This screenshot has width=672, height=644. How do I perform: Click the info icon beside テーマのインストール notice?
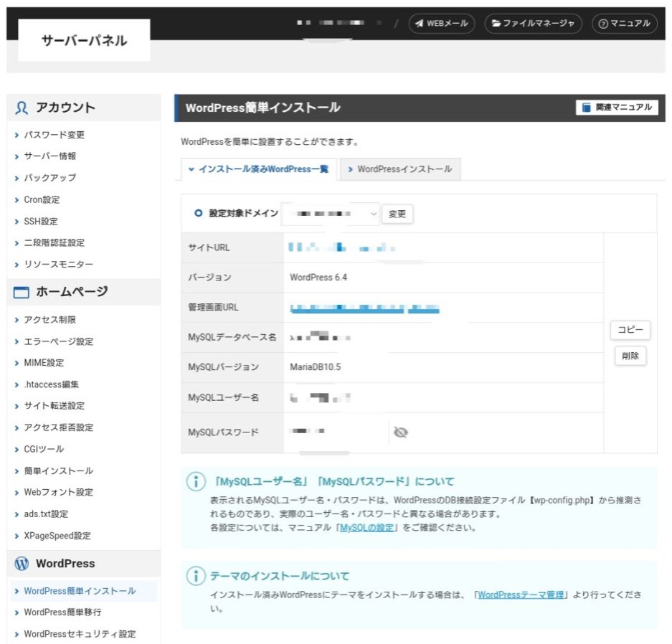[x=196, y=576]
